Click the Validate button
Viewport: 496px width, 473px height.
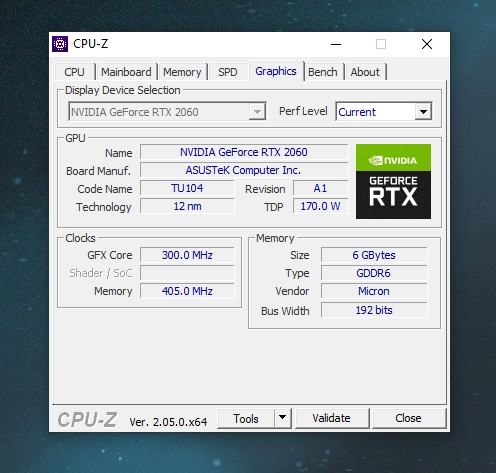tap(331, 418)
